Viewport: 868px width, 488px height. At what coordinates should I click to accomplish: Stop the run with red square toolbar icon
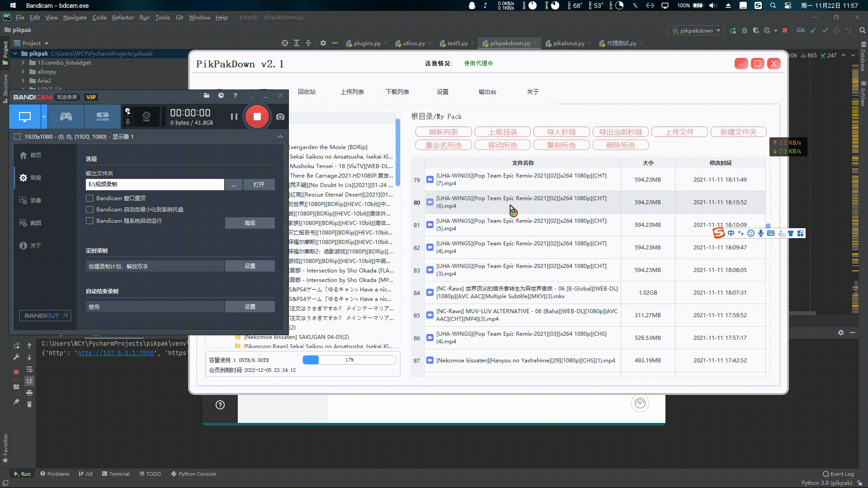coord(785,30)
